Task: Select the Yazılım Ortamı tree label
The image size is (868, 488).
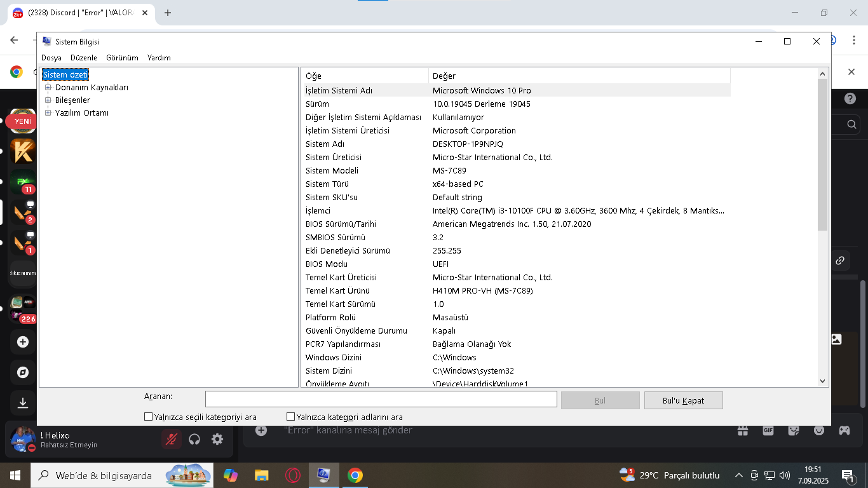Action: [82, 113]
